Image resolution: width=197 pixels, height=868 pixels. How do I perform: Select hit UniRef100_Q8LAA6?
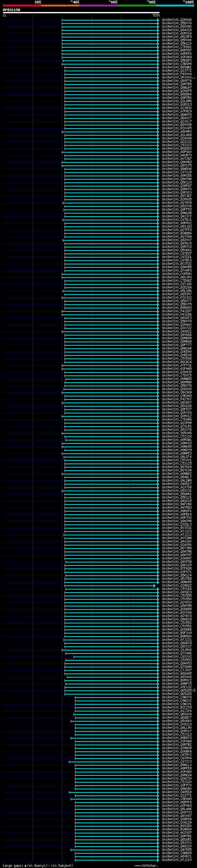[x=177, y=809]
